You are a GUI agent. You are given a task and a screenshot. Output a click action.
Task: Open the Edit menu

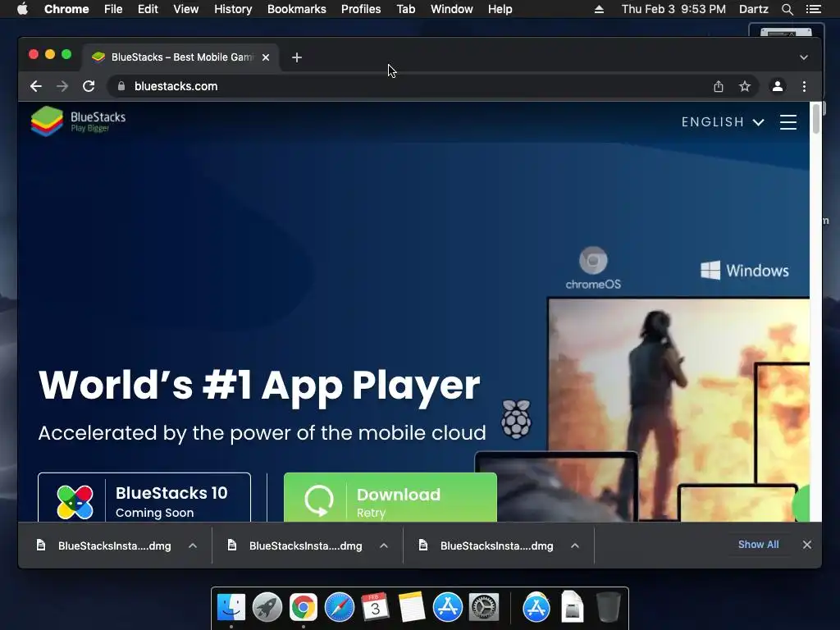[148, 9]
